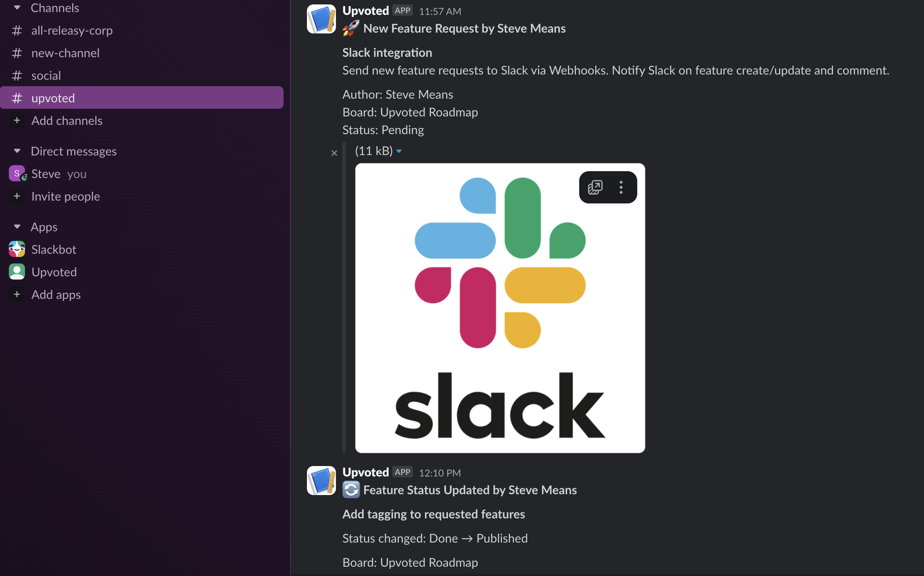Click "Status: Pending" text

pyautogui.click(x=383, y=130)
